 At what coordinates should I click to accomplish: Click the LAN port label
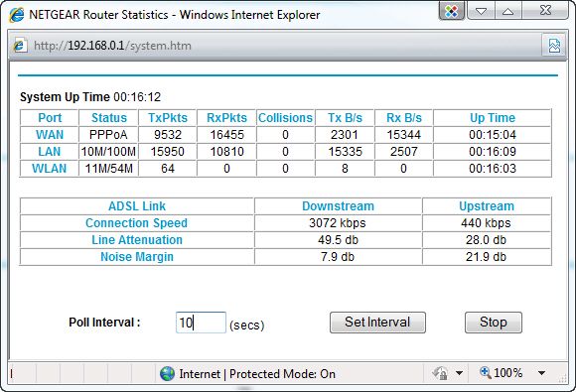coord(50,152)
